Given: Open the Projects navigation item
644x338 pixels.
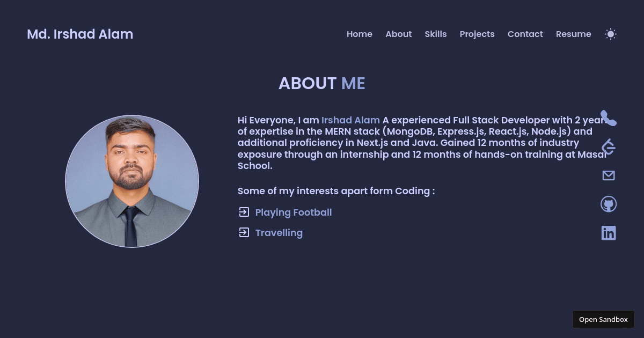Looking at the screenshot, I should coord(477,34).
